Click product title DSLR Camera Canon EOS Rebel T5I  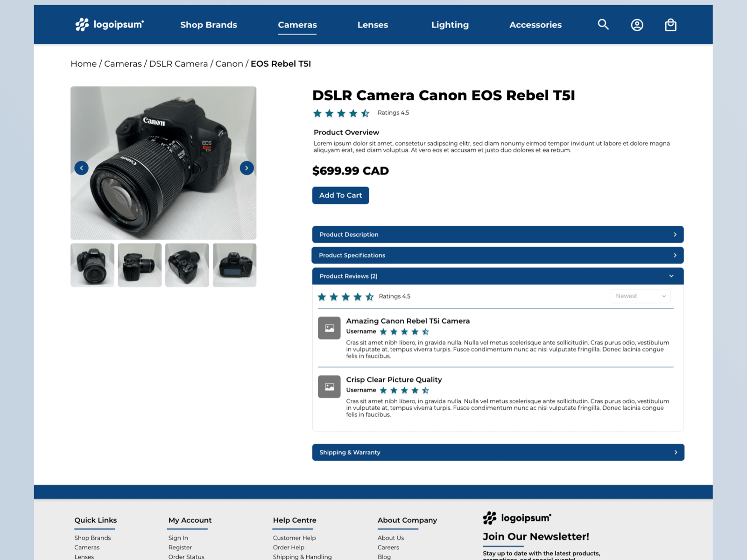[444, 95]
